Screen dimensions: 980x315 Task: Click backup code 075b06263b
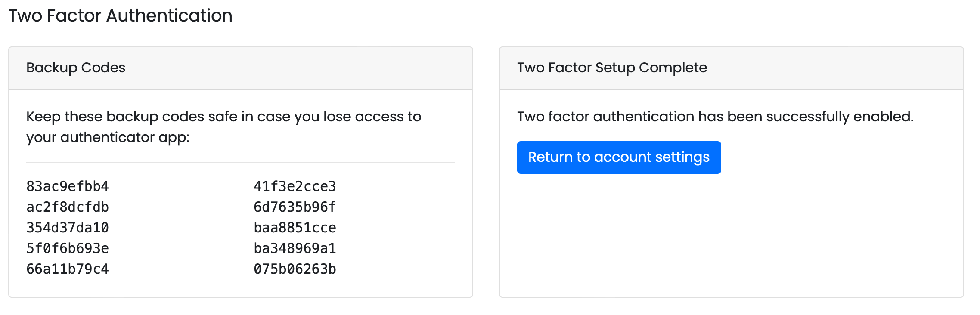point(295,269)
